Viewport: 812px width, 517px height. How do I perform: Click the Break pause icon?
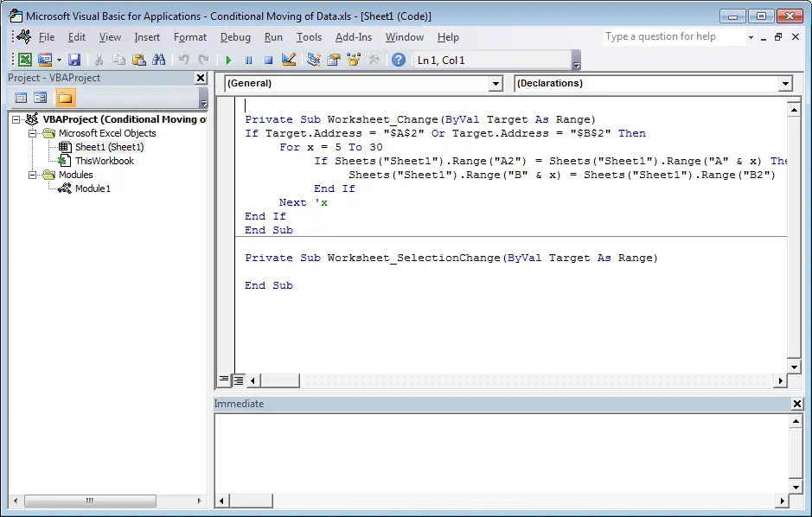coord(248,60)
